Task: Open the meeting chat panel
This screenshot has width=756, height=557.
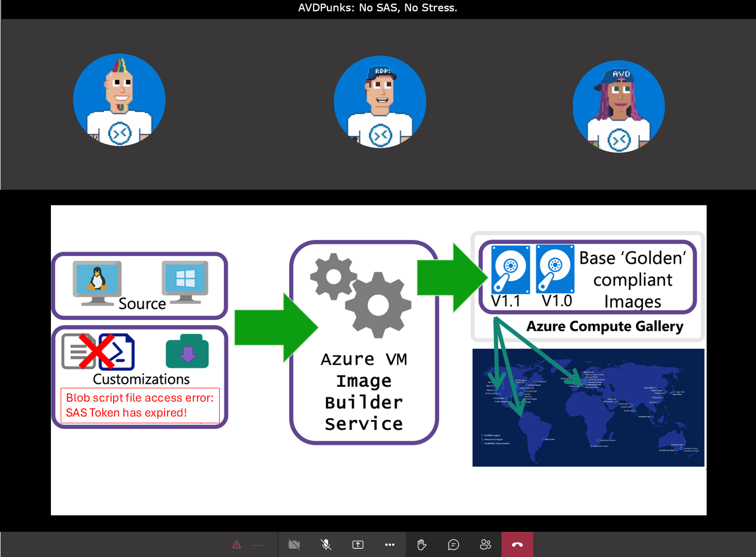Action: pyautogui.click(x=453, y=544)
